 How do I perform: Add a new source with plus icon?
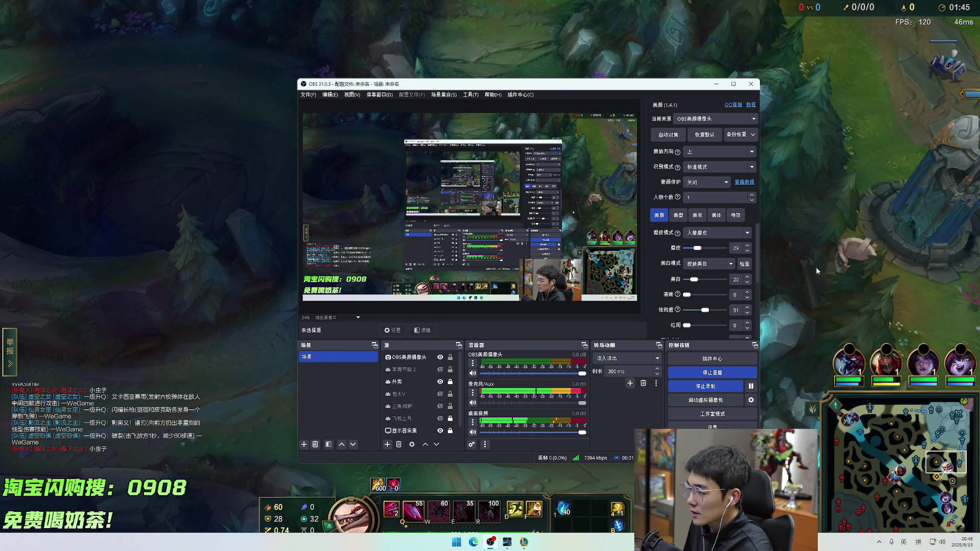[x=387, y=444]
